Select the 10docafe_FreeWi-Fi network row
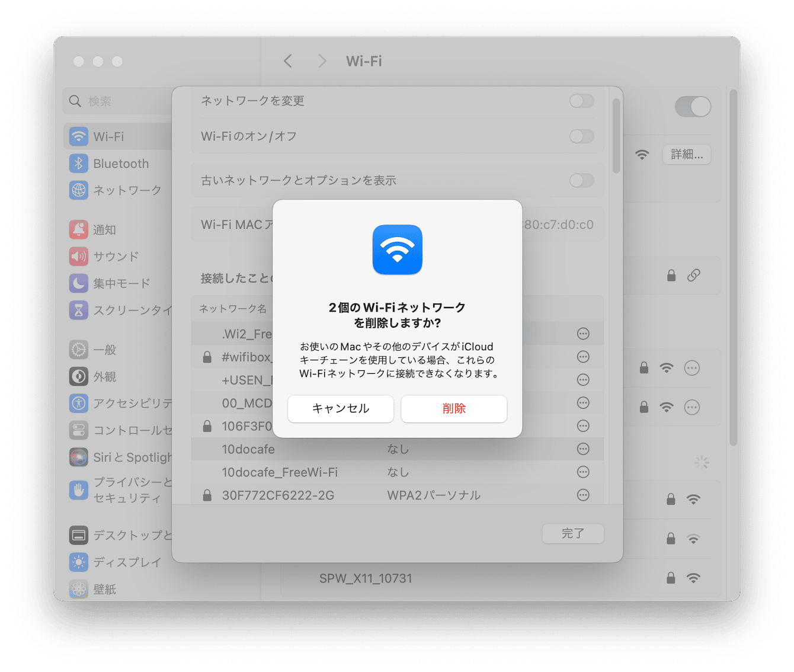Screen dimensions: 794x672 tap(397, 472)
